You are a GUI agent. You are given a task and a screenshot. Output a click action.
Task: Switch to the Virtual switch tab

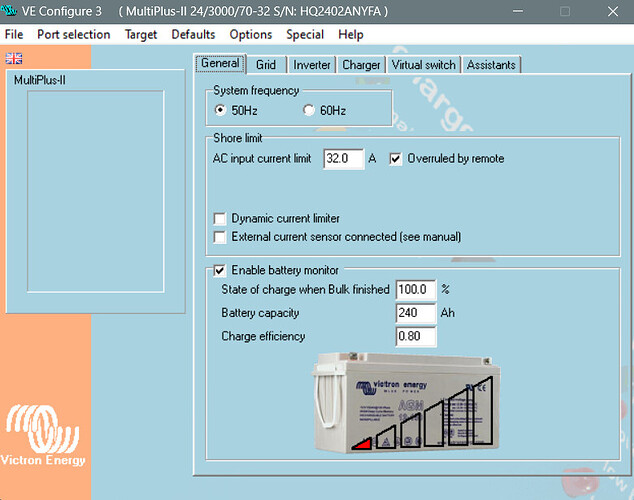(x=423, y=65)
